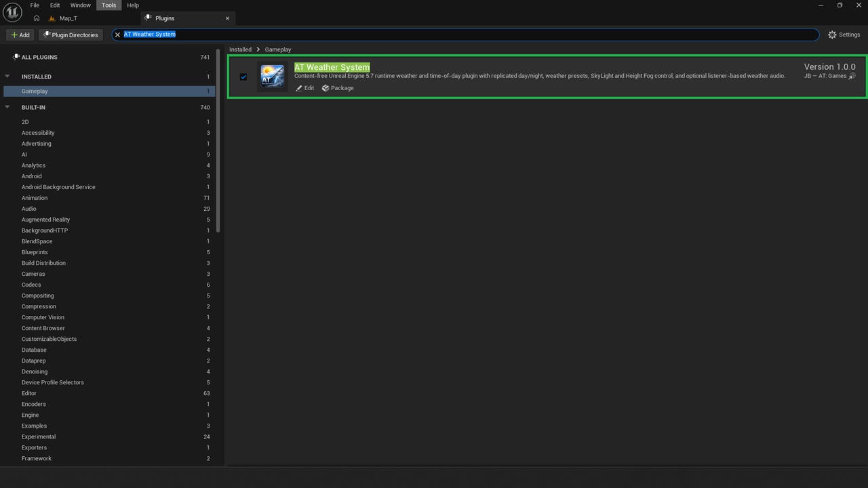This screenshot has height=488, width=868.
Task: Edit the AT Weather System plugin
Action: click(304, 88)
